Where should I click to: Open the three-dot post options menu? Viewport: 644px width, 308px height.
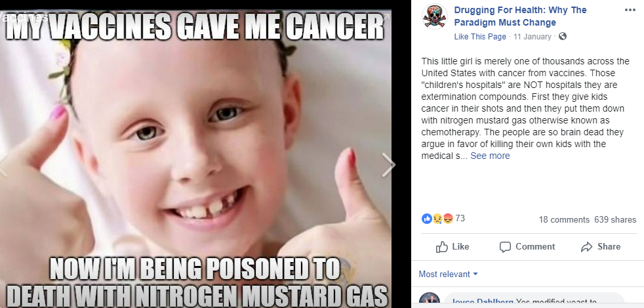tap(630, 11)
